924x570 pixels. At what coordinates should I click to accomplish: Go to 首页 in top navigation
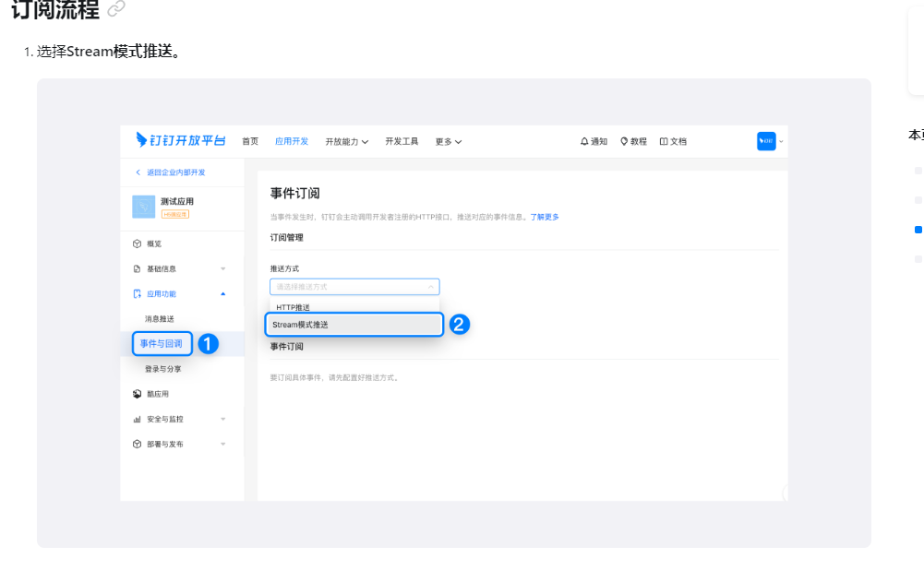click(x=250, y=141)
